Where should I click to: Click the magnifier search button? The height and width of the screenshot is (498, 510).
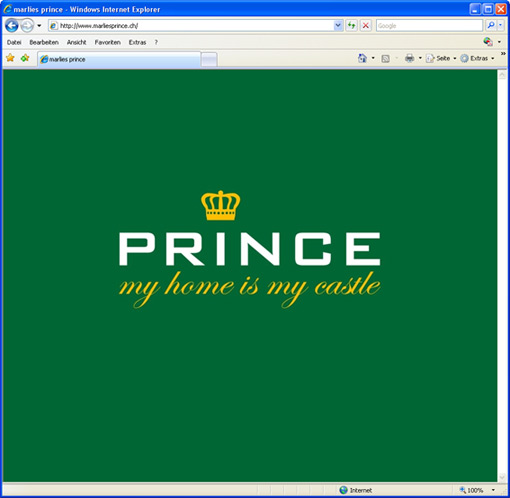[491, 25]
